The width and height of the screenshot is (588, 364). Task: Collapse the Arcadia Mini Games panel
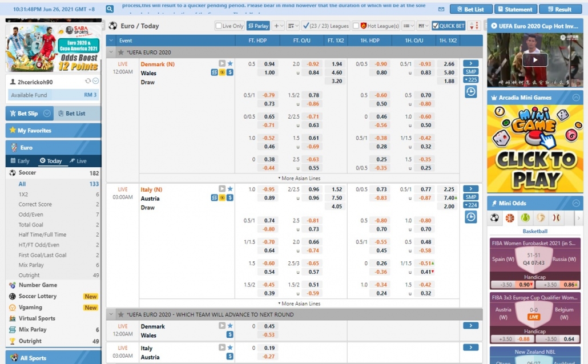point(576,98)
